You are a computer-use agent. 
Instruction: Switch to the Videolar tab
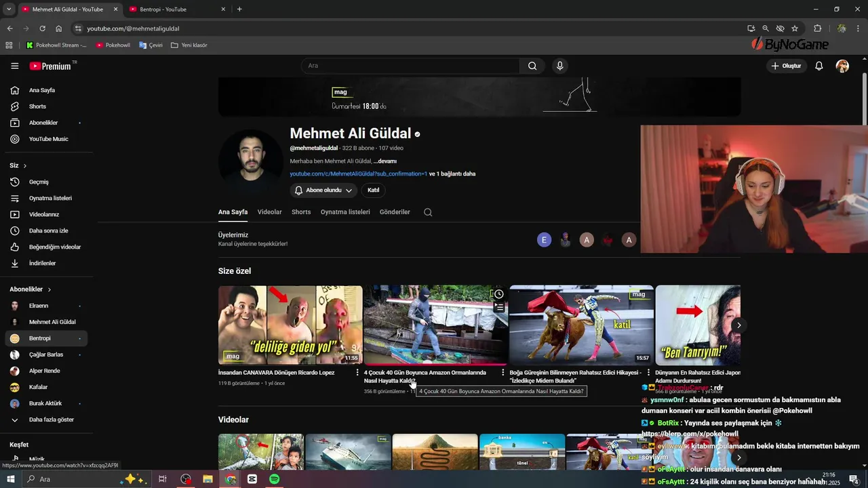tap(269, 212)
